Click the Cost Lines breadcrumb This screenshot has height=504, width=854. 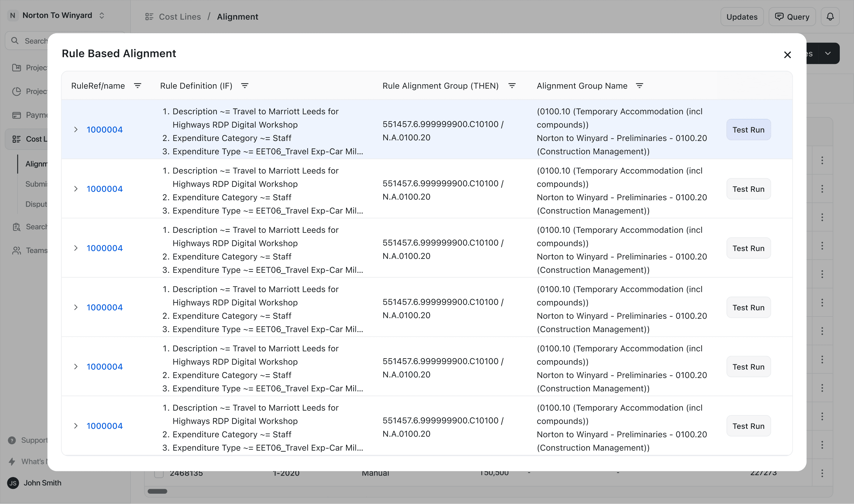(x=180, y=17)
